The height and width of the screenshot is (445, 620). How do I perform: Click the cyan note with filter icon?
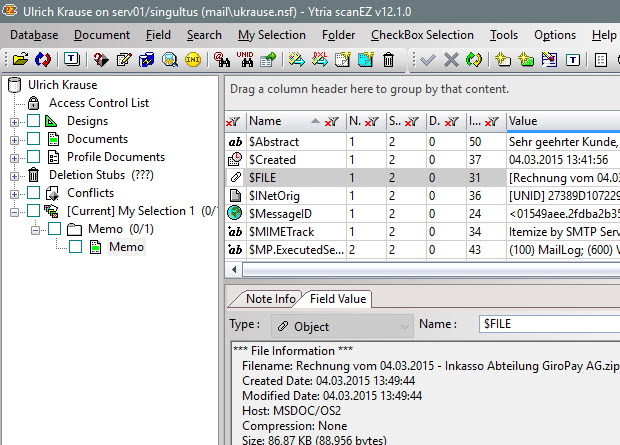[365, 60]
